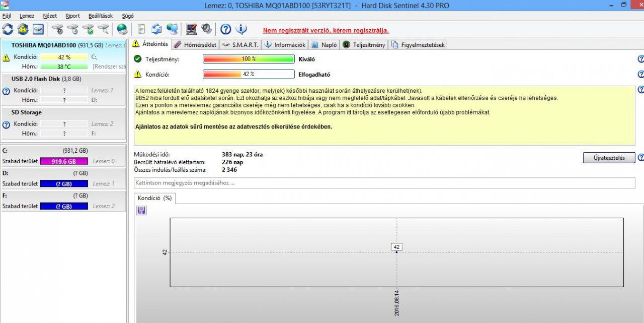This screenshot has height=323, width=644.
Task: Open the Lemez menu
Action: point(27,16)
